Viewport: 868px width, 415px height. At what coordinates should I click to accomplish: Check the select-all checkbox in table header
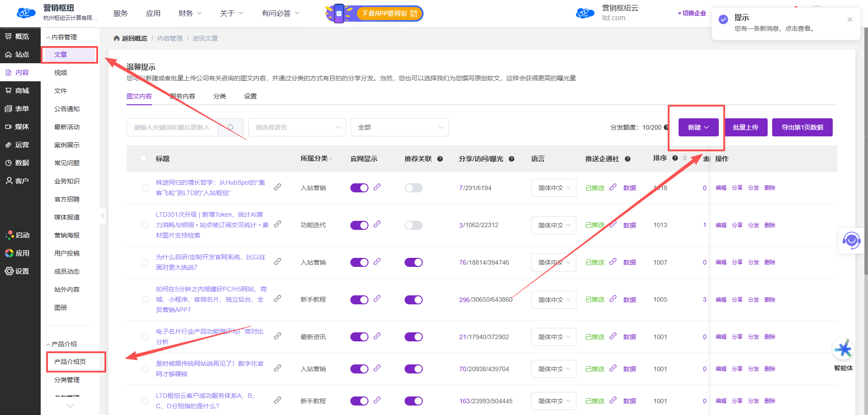(x=143, y=159)
